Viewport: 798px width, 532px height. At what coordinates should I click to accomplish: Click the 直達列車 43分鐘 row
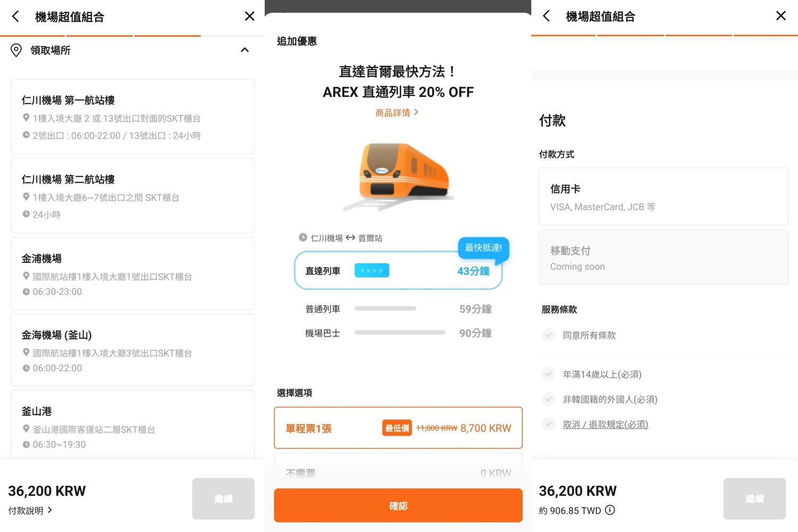click(x=398, y=270)
